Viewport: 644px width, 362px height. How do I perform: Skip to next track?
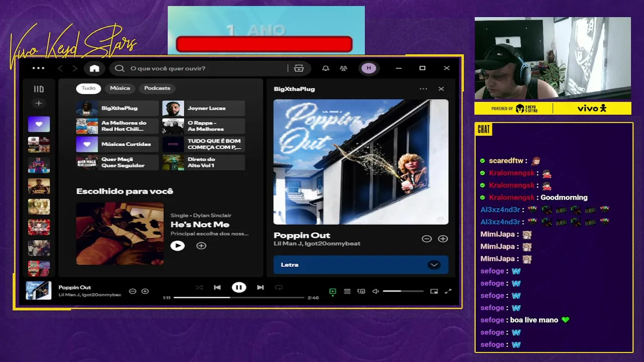(260, 288)
